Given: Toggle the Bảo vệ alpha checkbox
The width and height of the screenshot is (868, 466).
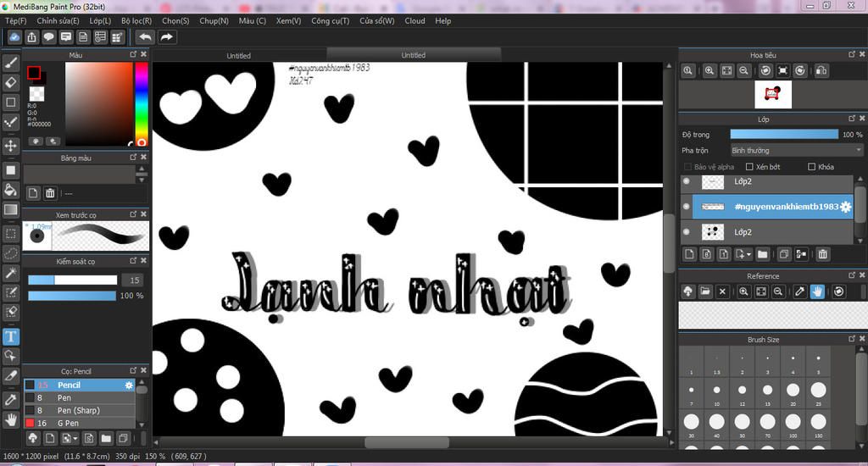Looking at the screenshot, I should coord(687,167).
